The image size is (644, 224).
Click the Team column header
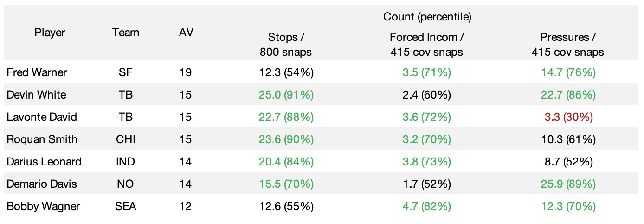point(125,33)
